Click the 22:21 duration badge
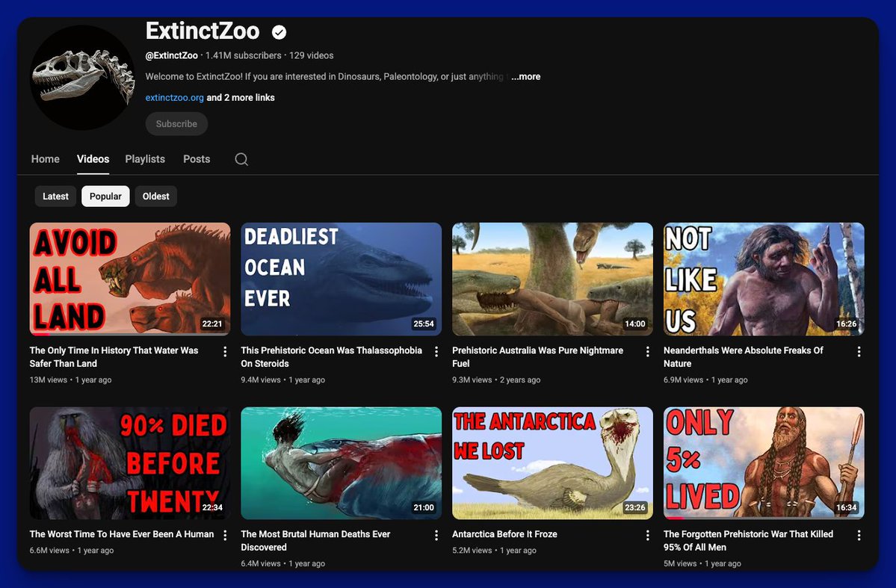 click(x=212, y=324)
